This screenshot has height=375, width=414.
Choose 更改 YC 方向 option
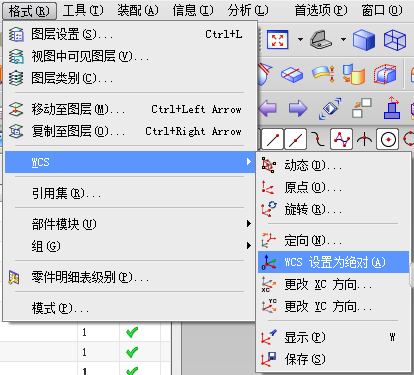click(333, 306)
